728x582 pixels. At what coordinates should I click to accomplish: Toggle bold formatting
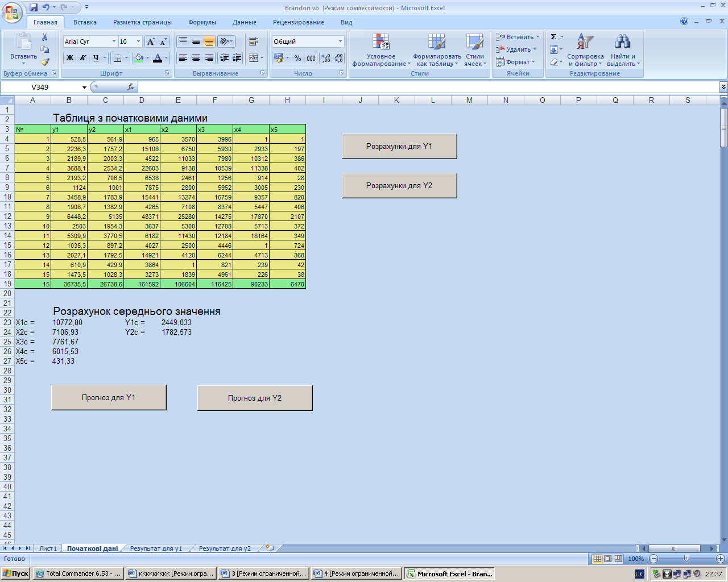[70, 58]
